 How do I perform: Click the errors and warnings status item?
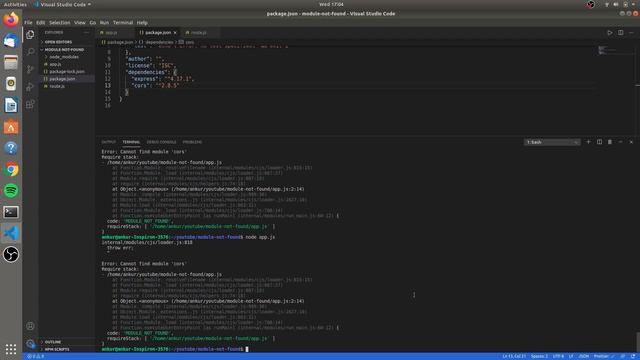(x=36, y=356)
